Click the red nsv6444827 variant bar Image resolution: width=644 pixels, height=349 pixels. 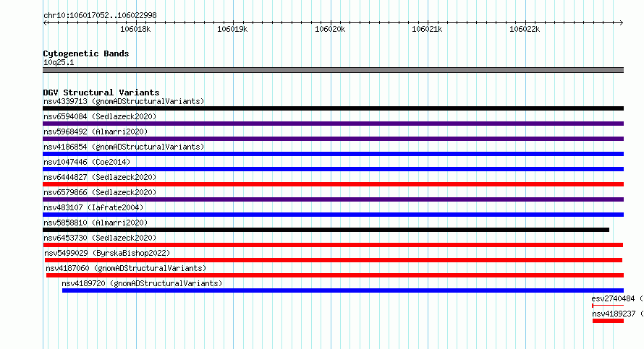(x=333, y=184)
